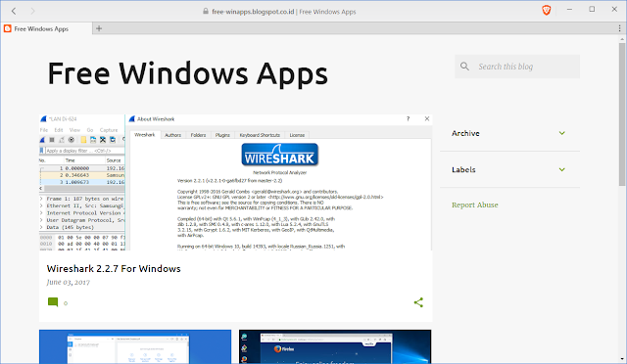Click the page vertical scrollbar thumb

(622, 114)
